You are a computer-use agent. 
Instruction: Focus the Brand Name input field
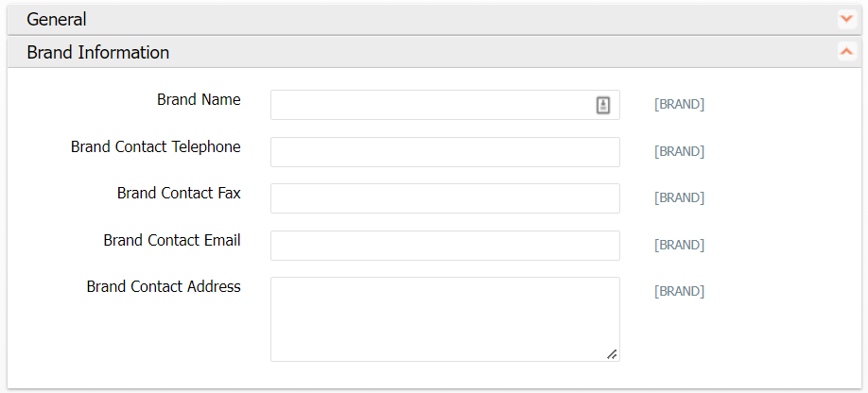click(430, 105)
